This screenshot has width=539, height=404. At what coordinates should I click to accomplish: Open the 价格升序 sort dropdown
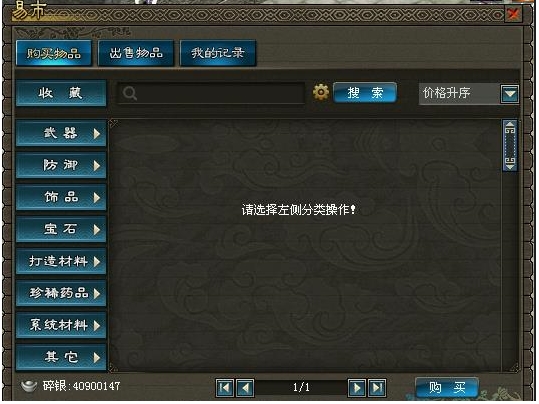click(x=510, y=93)
